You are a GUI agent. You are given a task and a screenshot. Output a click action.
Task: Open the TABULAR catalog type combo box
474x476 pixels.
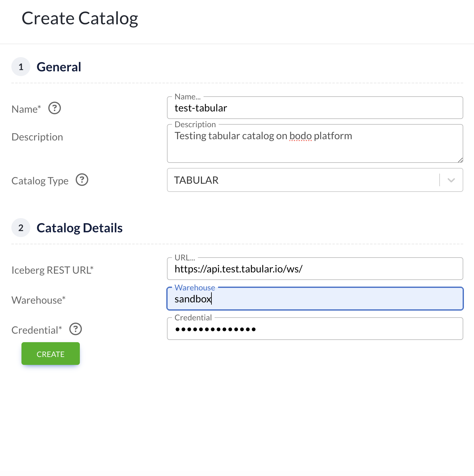[x=315, y=180]
